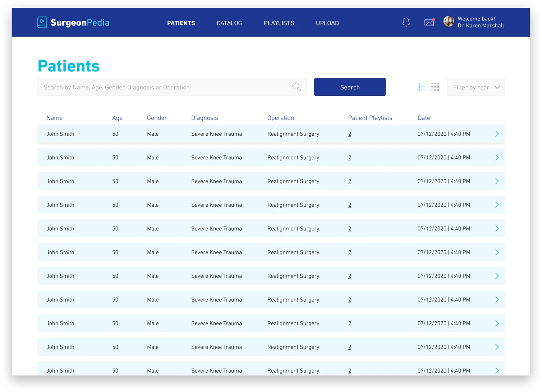Click the Operation column header

(281, 118)
